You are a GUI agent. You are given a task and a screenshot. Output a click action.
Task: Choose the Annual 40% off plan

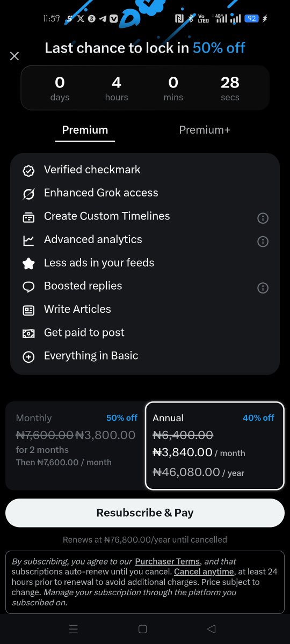[x=215, y=446]
